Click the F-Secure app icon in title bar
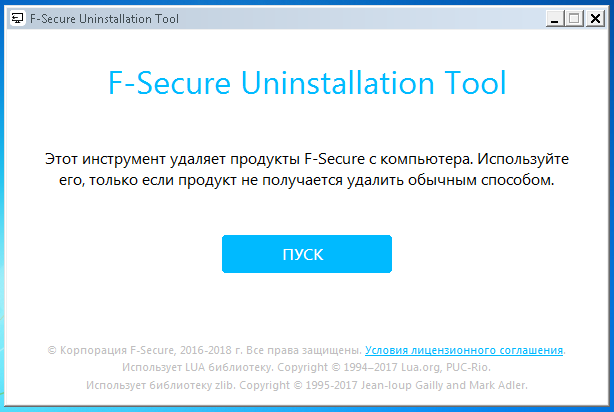The width and height of the screenshot is (614, 412). [x=16, y=16]
